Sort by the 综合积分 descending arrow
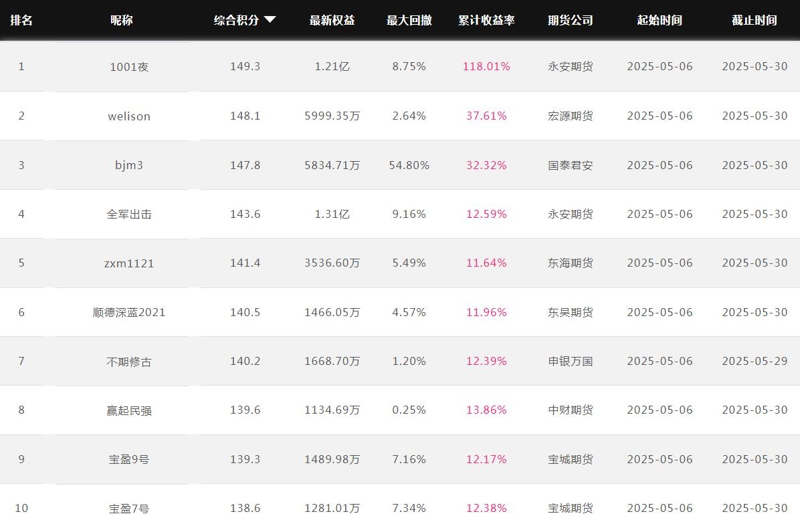Viewport: 800px width, 532px height. pos(270,20)
